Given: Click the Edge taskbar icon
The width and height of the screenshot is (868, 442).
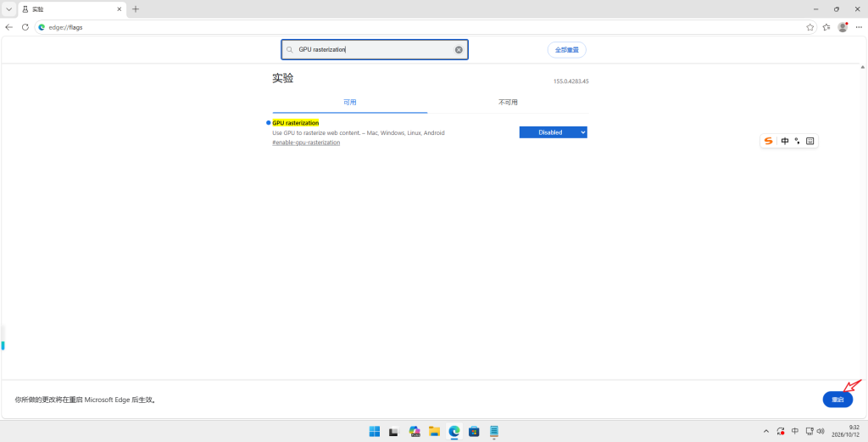Looking at the screenshot, I should point(454,431).
